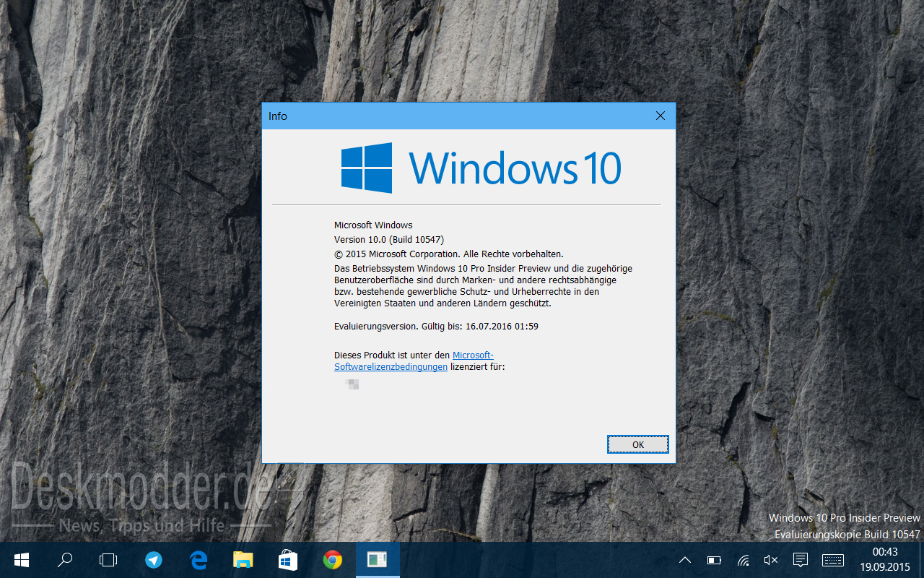This screenshot has width=924, height=578.
Task: Open Task View on taskbar
Action: pyautogui.click(x=108, y=560)
